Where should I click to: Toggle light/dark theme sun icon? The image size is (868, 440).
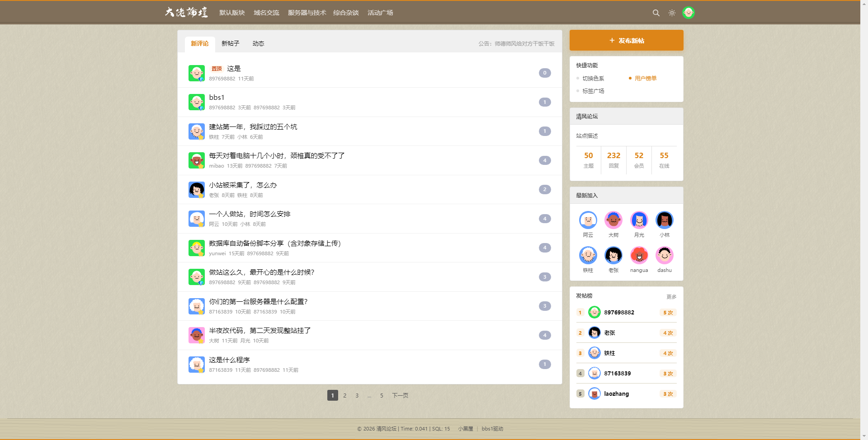[672, 13]
